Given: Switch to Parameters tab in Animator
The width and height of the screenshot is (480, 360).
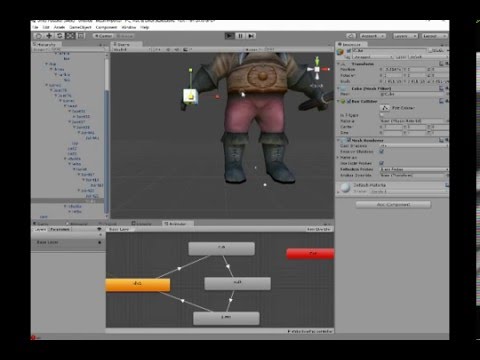Looking at the screenshot, I should pyautogui.click(x=60, y=229).
